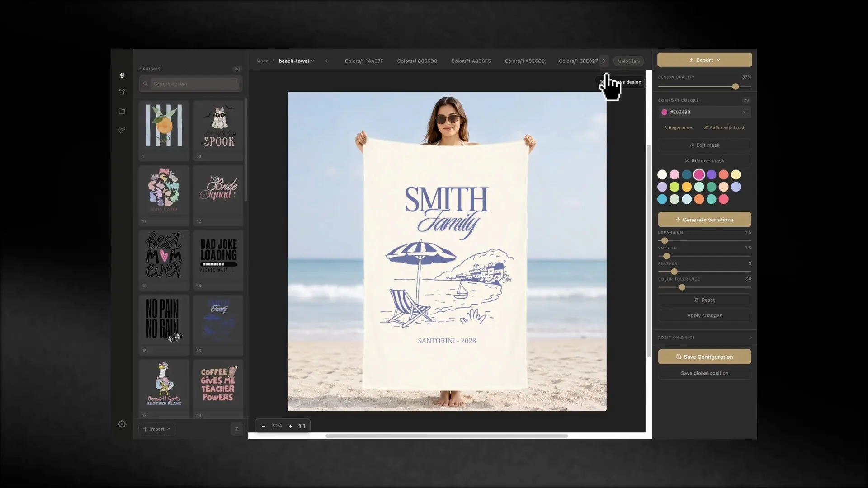Select the Dad Joke Loading design thumbnail
Screen dimensions: 868x488
click(x=218, y=260)
